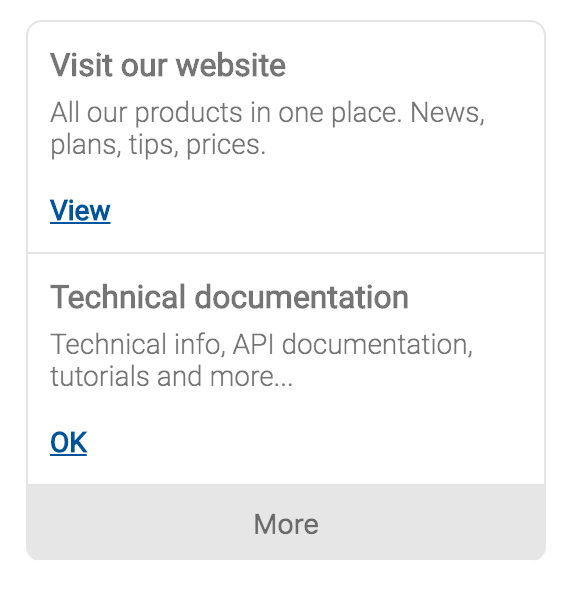Image resolution: width=574 pixels, height=592 pixels.
Task: Select the website card item blank area beside View
Action: point(325,210)
